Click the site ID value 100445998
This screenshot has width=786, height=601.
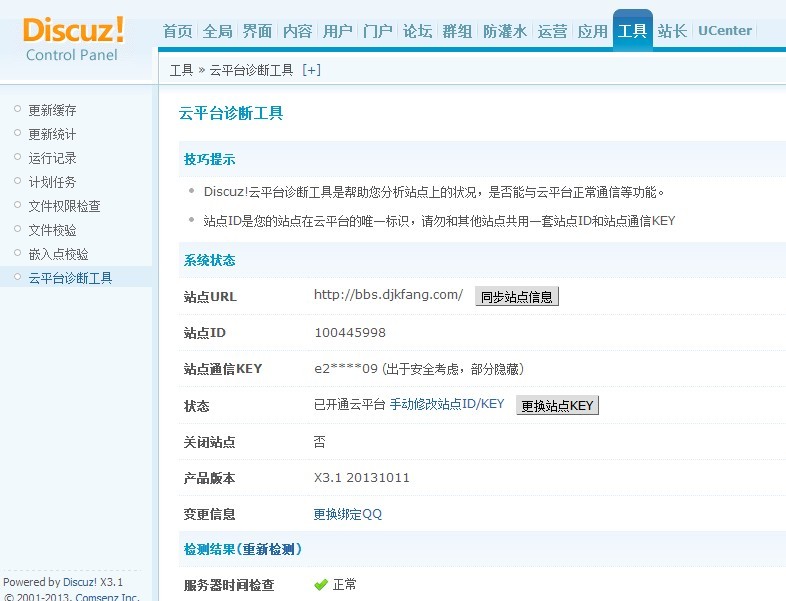tap(350, 332)
